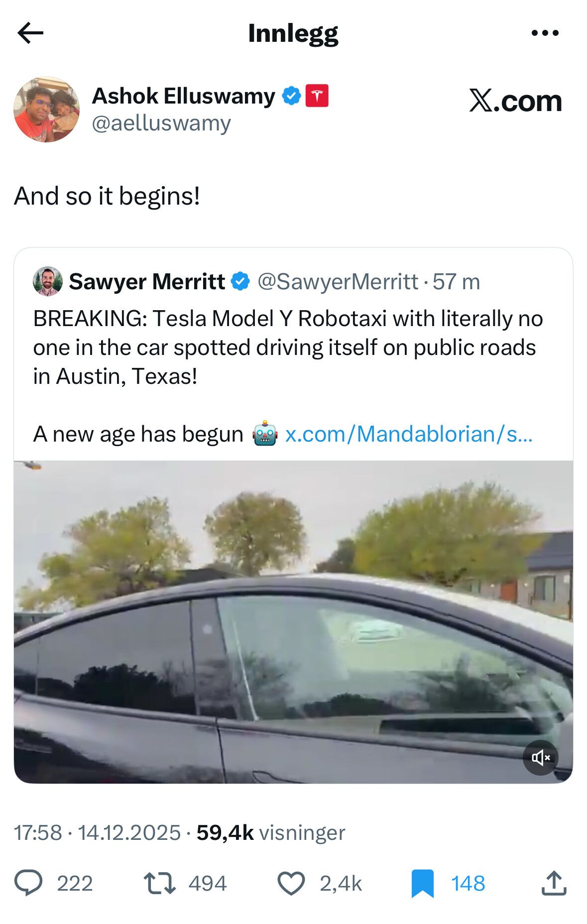Go back using the arrow icon

pos(30,33)
